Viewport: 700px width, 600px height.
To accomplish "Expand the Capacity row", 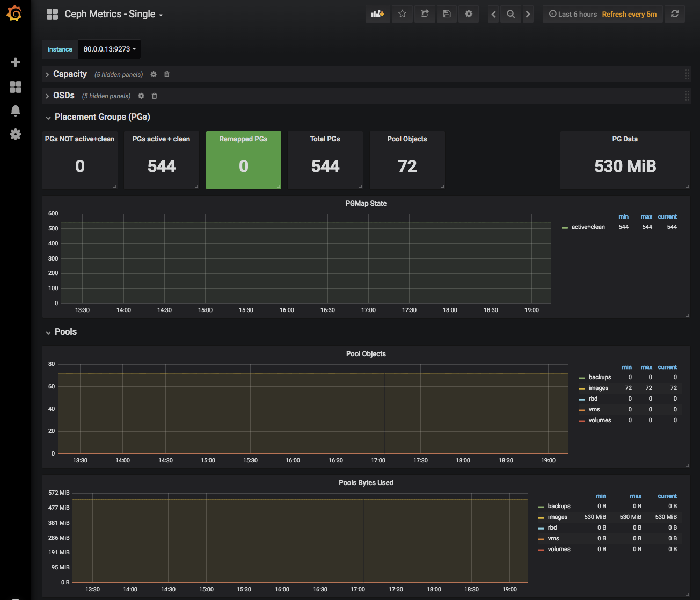I will (x=70, y=74).
